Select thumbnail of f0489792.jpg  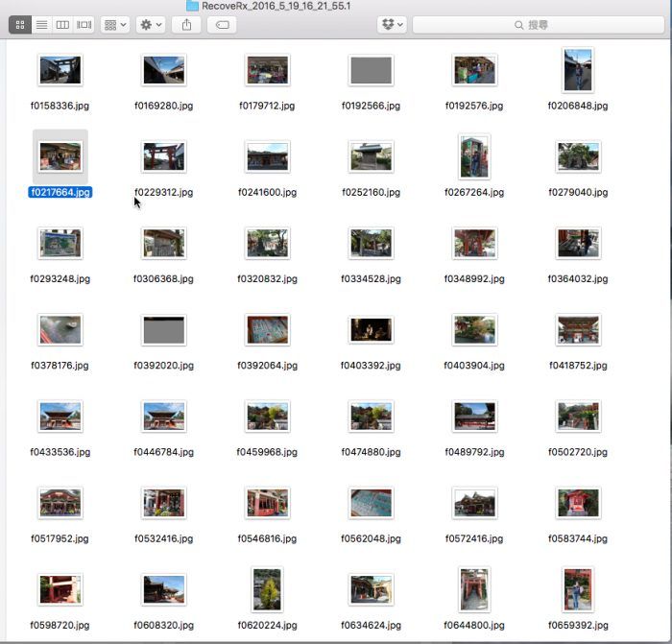click(x=474, y=416)
